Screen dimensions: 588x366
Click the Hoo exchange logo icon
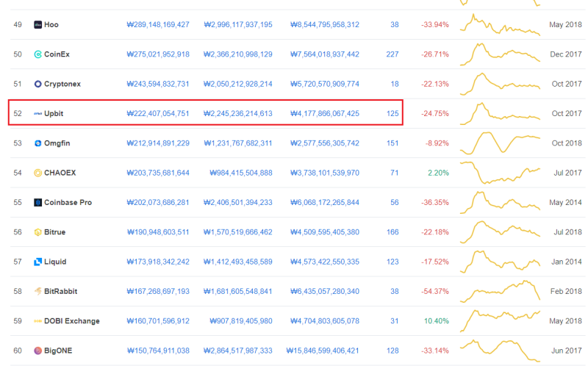[38, 25]
